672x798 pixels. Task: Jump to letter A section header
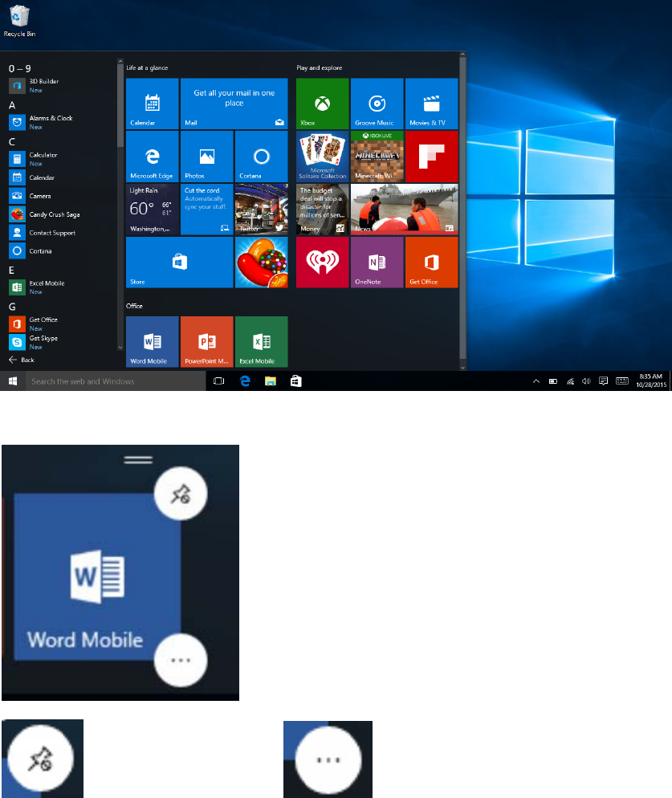(12, 105)
